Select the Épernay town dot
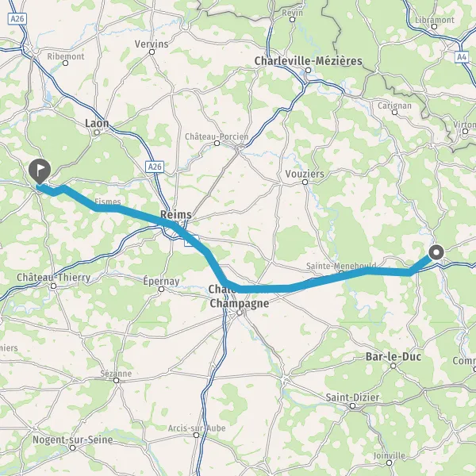This screenshot has width=476, height=476. pyautogui.click(x=162, y=290)
